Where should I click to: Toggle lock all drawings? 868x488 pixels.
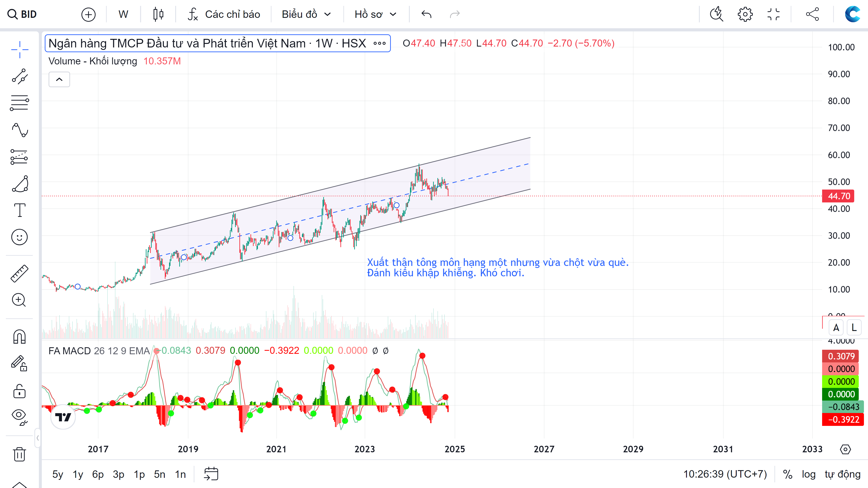19,391
